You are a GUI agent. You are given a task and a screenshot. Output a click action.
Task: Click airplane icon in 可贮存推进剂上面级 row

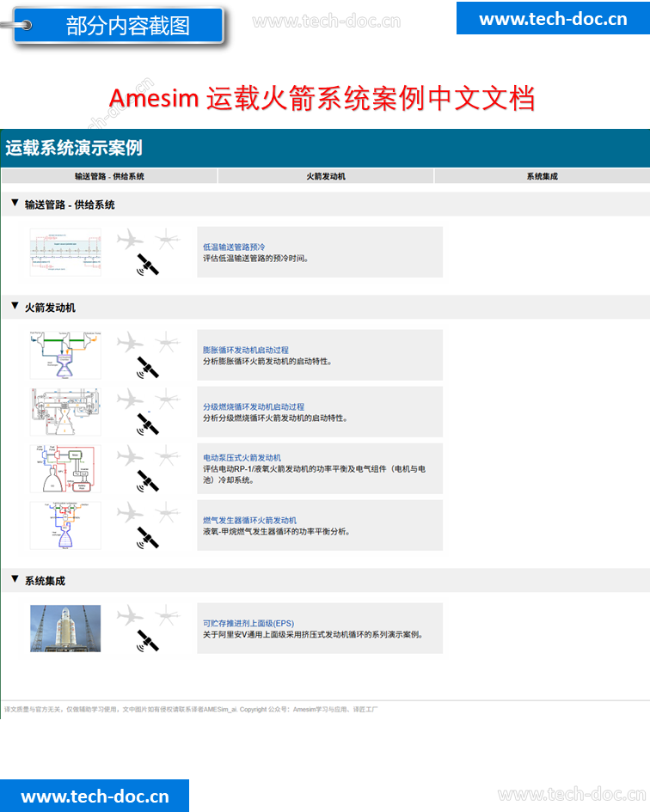pyautogui.click(x=130, y=616)
